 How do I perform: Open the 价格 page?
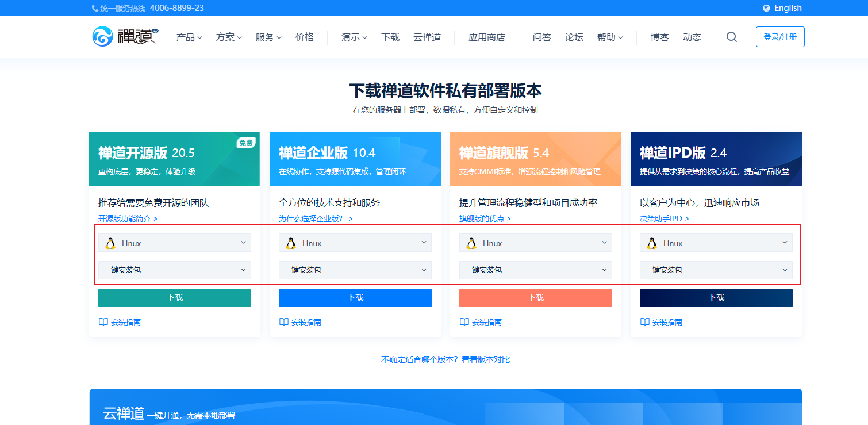(305, 37)
